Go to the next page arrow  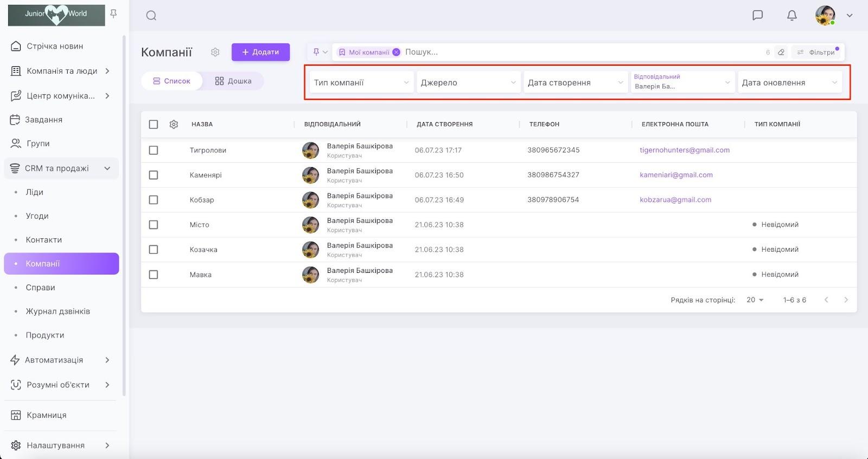pyautogui.click(x=846, y=300)
